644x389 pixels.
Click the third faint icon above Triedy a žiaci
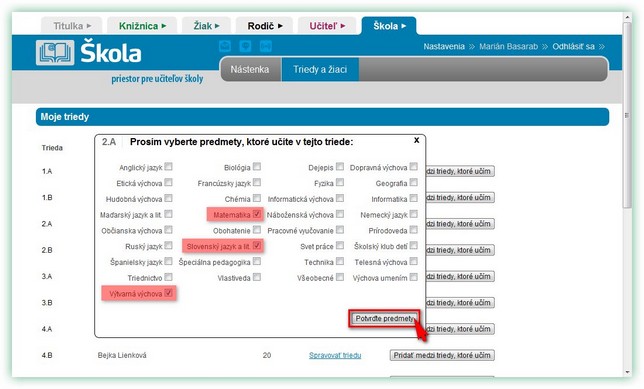(x=266, y=46)
